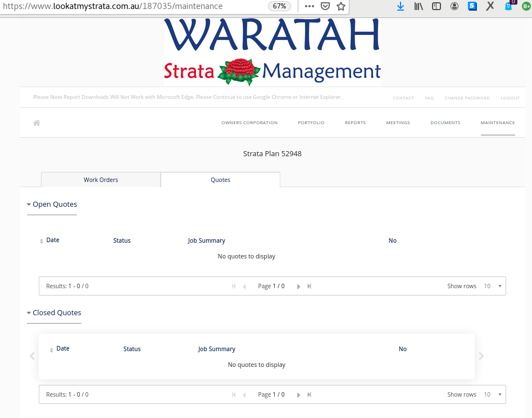Screen dimensions: 532x418
Task: Click the Microsoft Edge download notice text
Action: (188, 97)
